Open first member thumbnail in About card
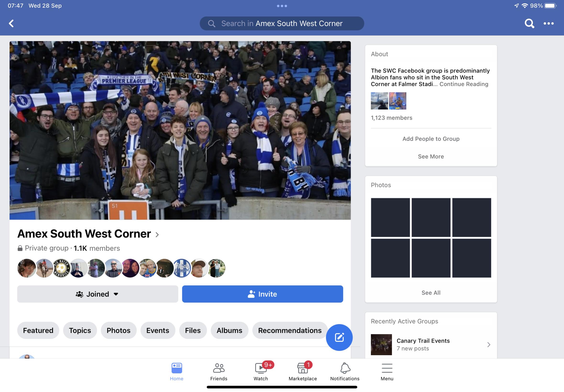This screenshot has width=564, height=392. [x=379, y=101]
